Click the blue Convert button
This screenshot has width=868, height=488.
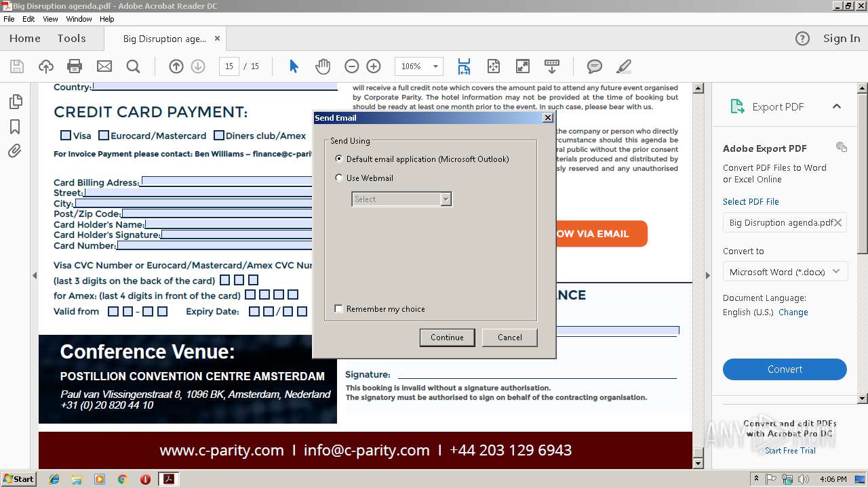pyautogui.click(x=785, y=369)
